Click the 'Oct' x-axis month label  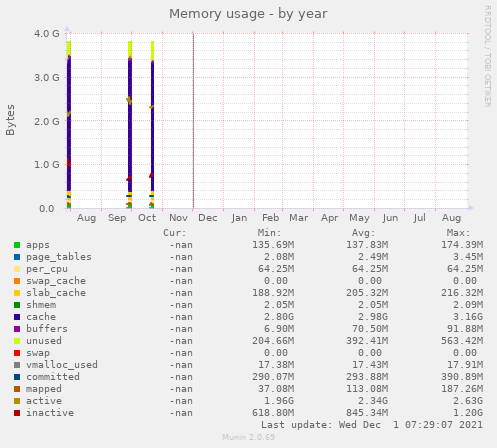147,218
